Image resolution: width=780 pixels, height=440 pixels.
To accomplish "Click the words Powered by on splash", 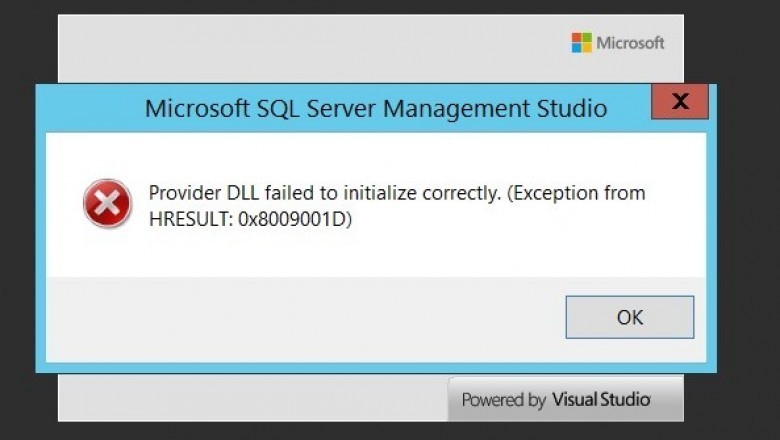I will [x=504, y=400].
